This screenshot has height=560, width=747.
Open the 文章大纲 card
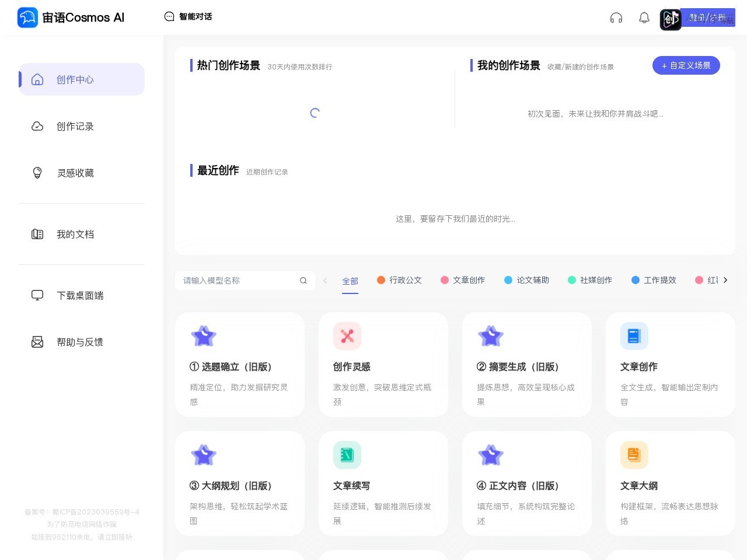[x=671, y=484]
